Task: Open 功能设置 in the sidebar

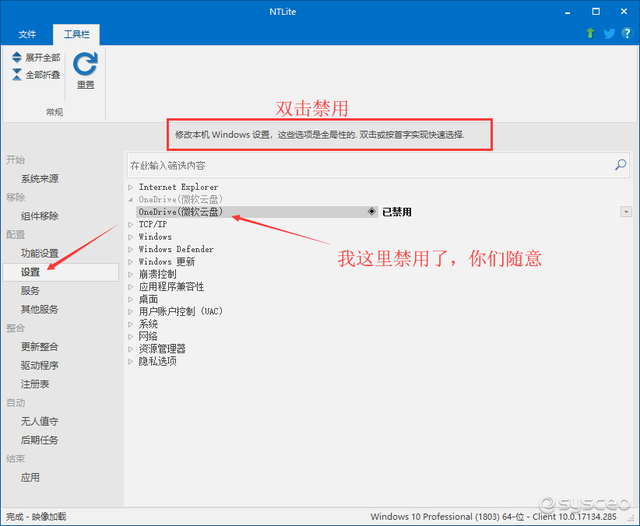Action: pyautogui.click(x=40, y=253)
